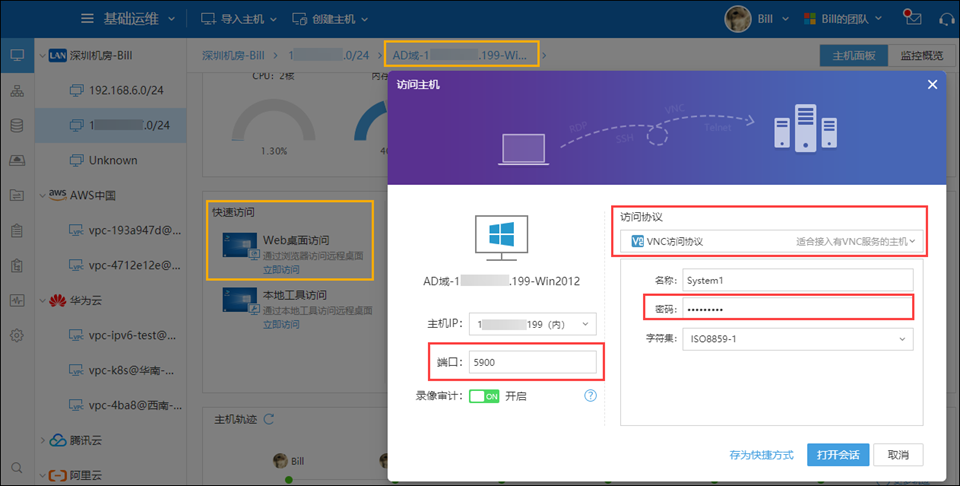Open the 主机IP dropdown
The image size is (960, 486).
click(532, 324)
